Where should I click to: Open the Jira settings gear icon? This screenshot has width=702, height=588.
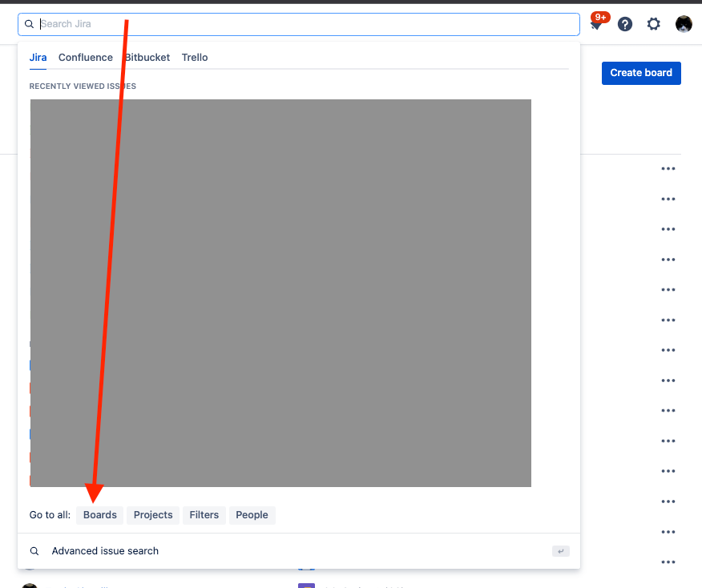[x=654, y=24]
